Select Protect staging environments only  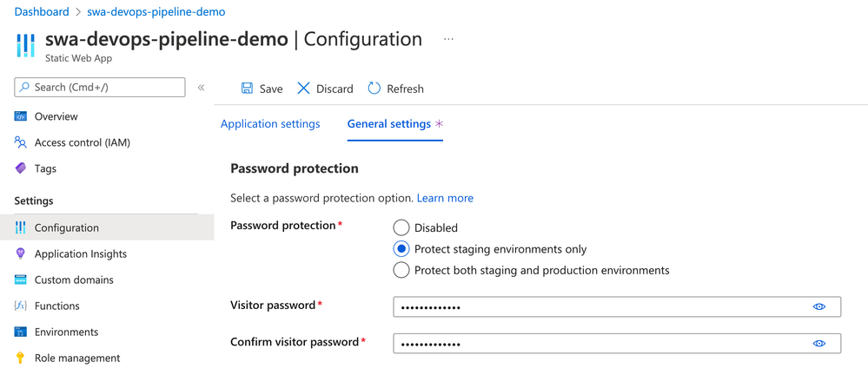[401, 249]
